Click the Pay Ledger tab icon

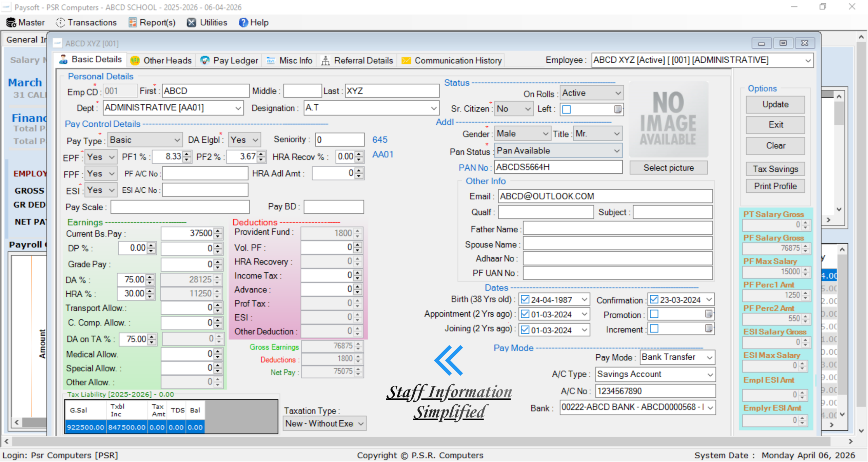pyautogui.click(x=205, y=60)
